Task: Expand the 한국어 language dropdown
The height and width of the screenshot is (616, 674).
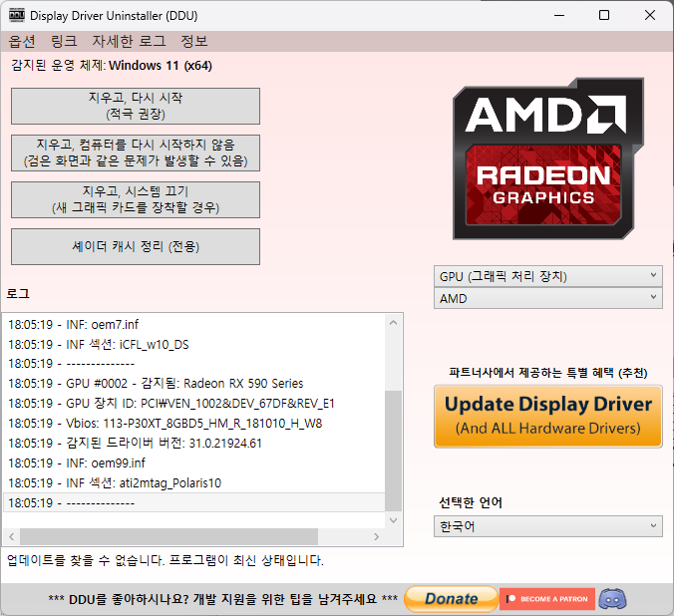Action: click(548, 526)
